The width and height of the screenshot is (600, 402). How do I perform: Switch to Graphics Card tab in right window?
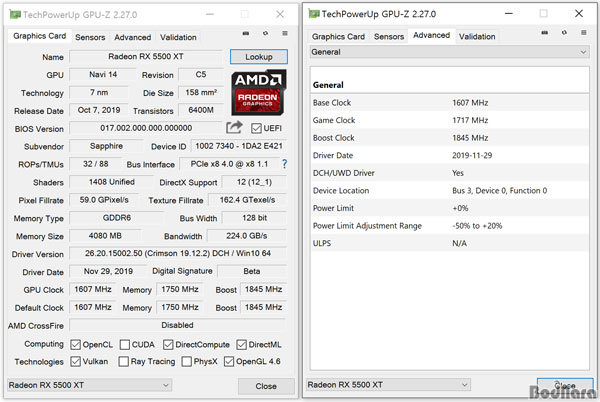338,36
